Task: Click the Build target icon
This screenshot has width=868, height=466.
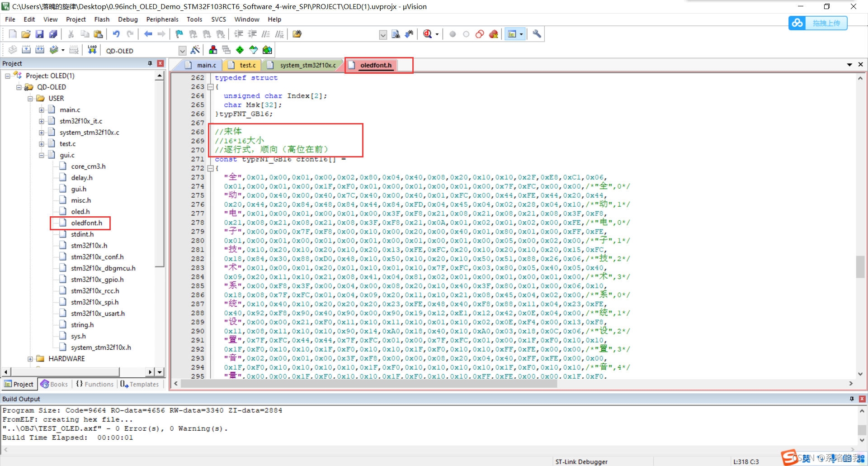Action: tap(26, 50)
